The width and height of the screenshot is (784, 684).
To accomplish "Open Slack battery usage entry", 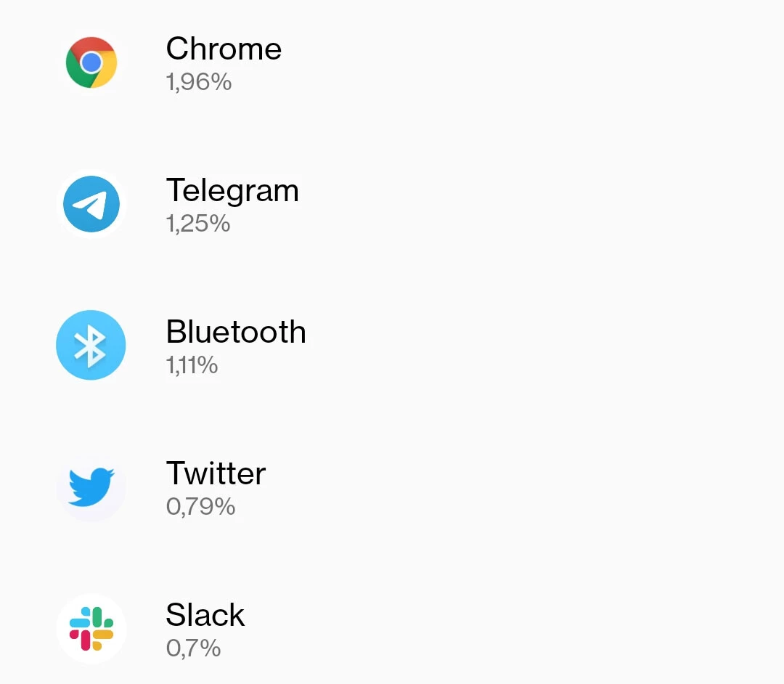I will coord(392,629).
